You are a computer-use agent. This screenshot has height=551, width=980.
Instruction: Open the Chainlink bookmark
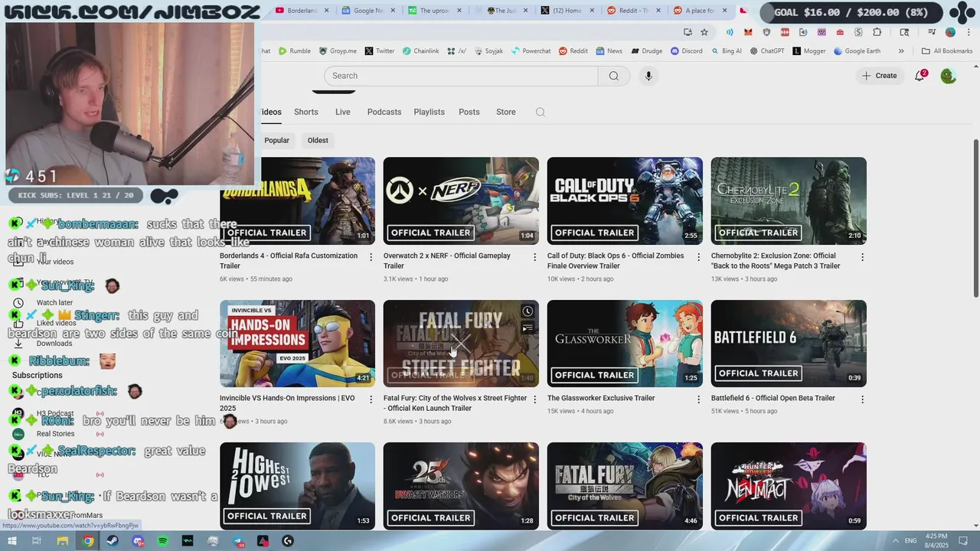click(x=420, y=51)
